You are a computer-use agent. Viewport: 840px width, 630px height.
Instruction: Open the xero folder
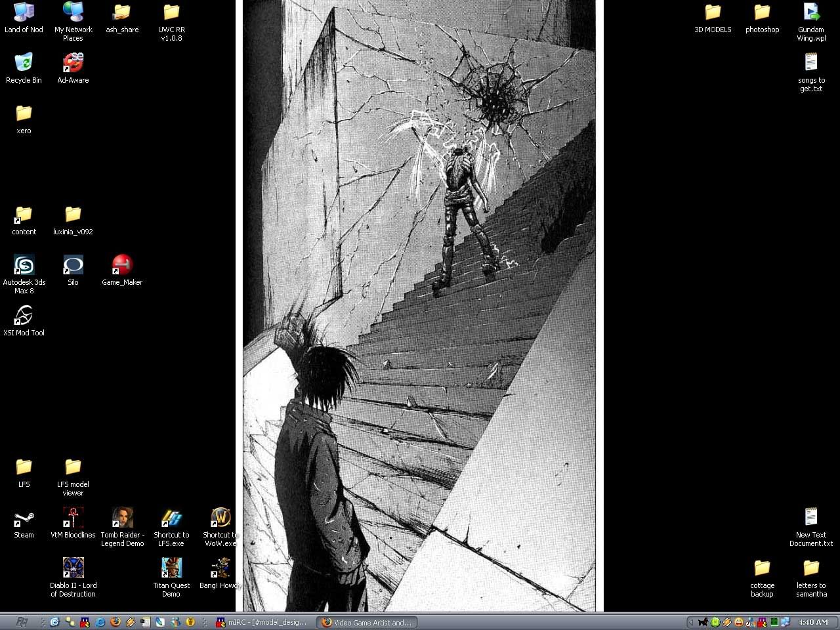coord(24,119)
